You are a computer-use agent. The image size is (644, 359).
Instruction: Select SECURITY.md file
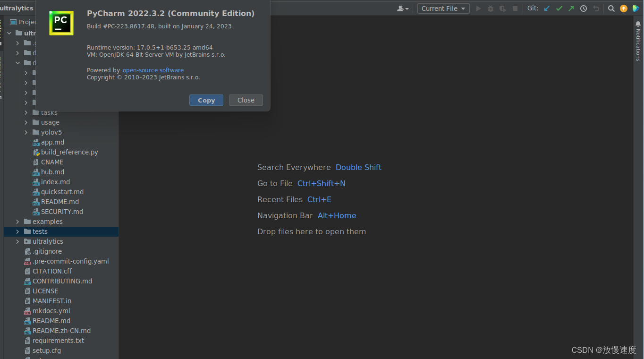pos(62,212)
